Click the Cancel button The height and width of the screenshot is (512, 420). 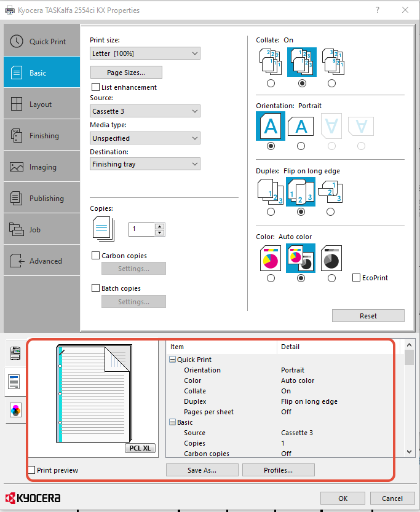[x=392, y=498]
